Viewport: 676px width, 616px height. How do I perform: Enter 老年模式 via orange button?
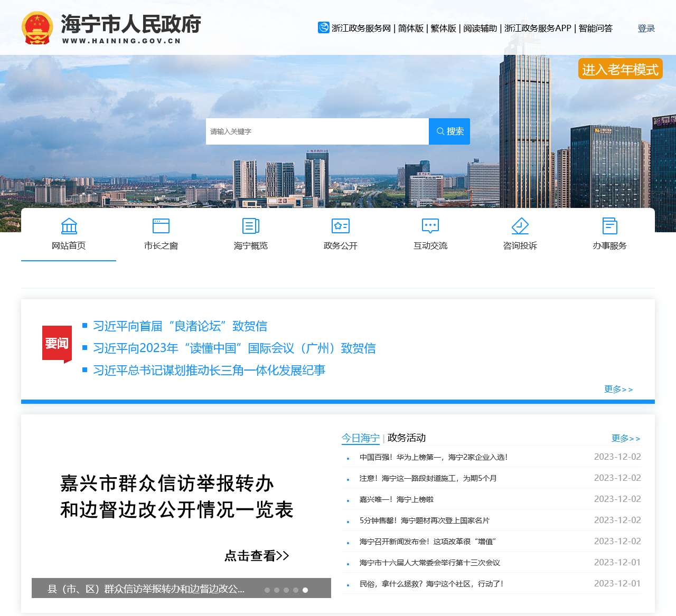(620, 69)
